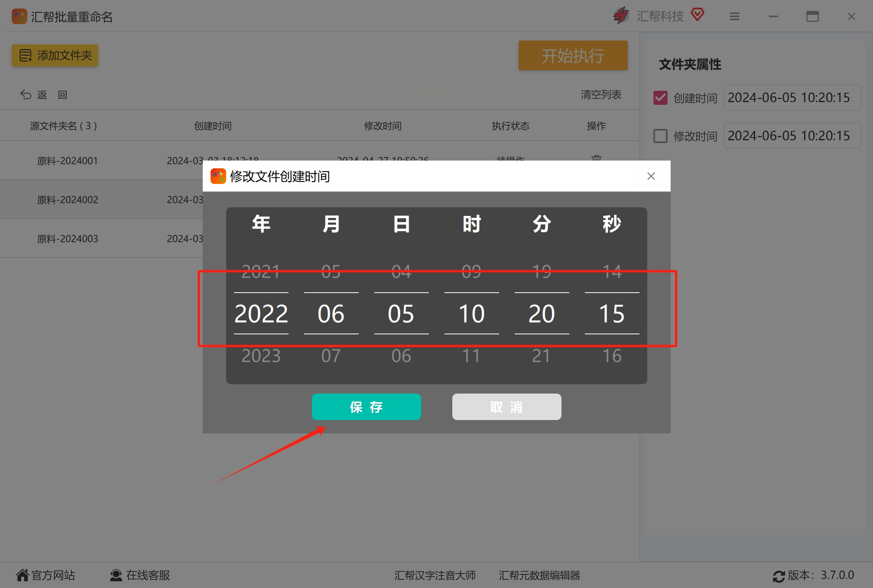Pick hour 11 in time picker
Screen dimensions: 873x588
[x=471, y=356]
